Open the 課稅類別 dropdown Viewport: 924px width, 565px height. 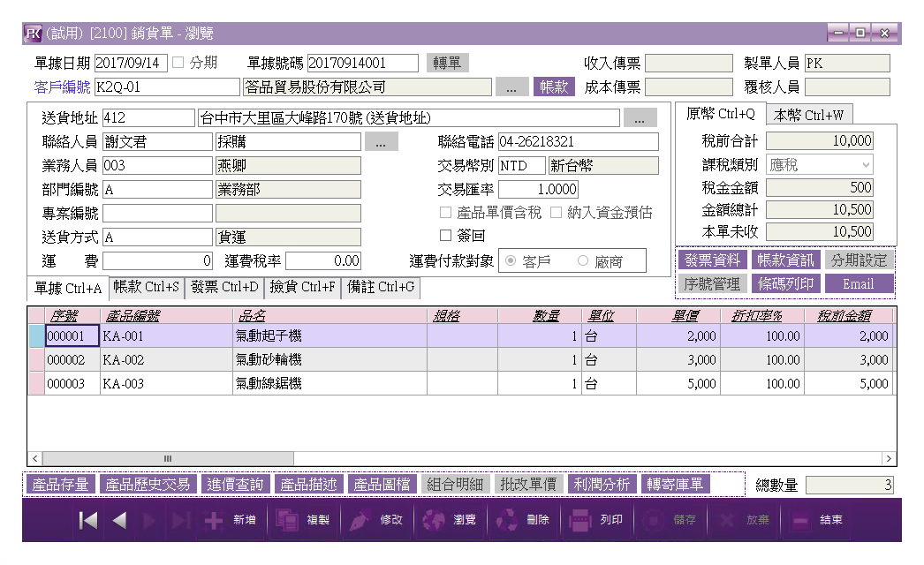pos(820,165)
